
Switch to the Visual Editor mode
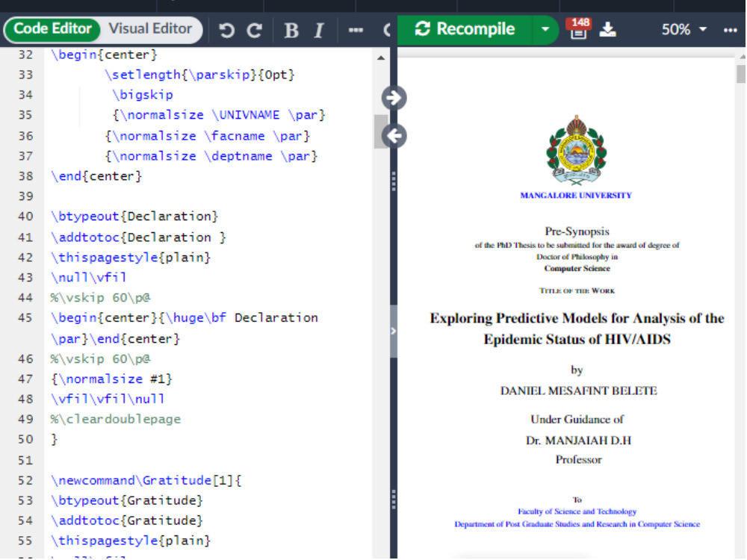click(150, 30)
